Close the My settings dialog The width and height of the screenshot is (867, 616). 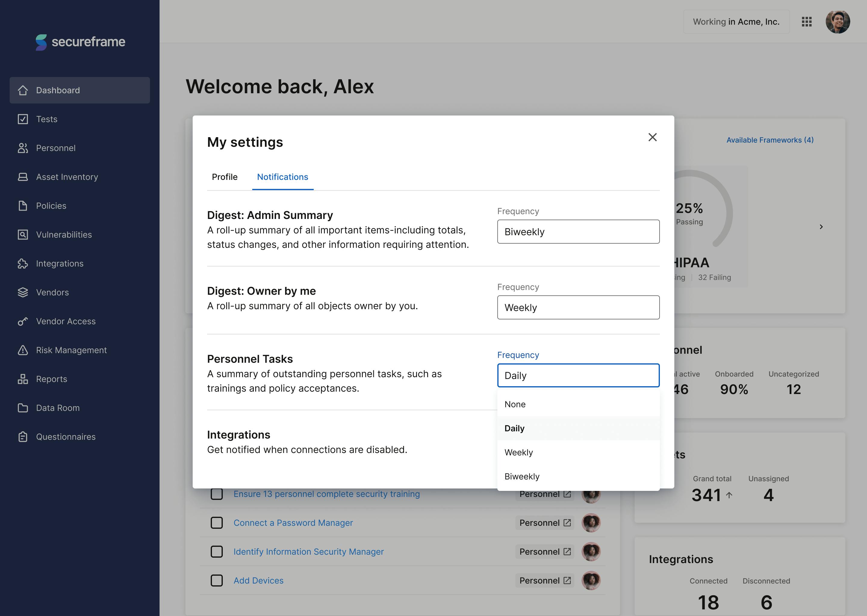coord(652,137)
